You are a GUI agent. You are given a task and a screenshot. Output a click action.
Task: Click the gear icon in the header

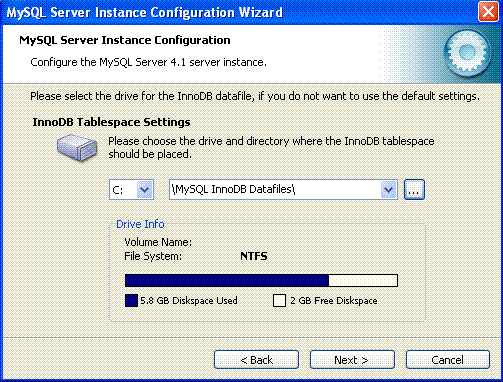pyautogui.click(x=467, y=53)
